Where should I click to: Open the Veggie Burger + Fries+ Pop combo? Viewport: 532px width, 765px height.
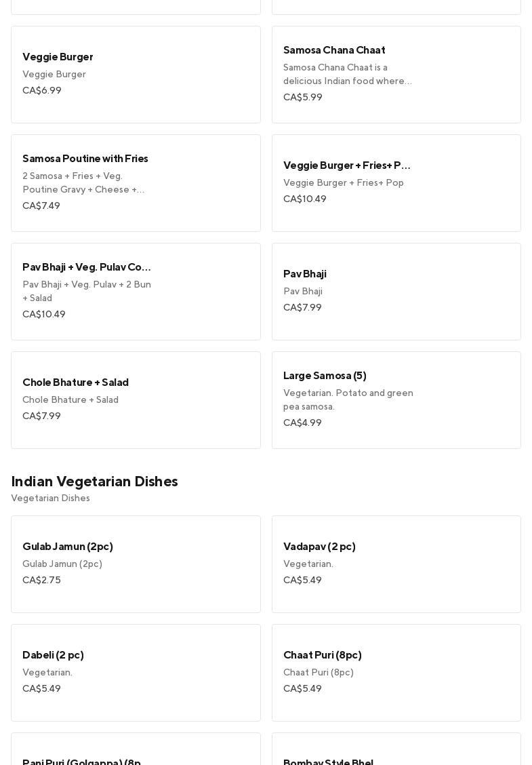[396, 183]
